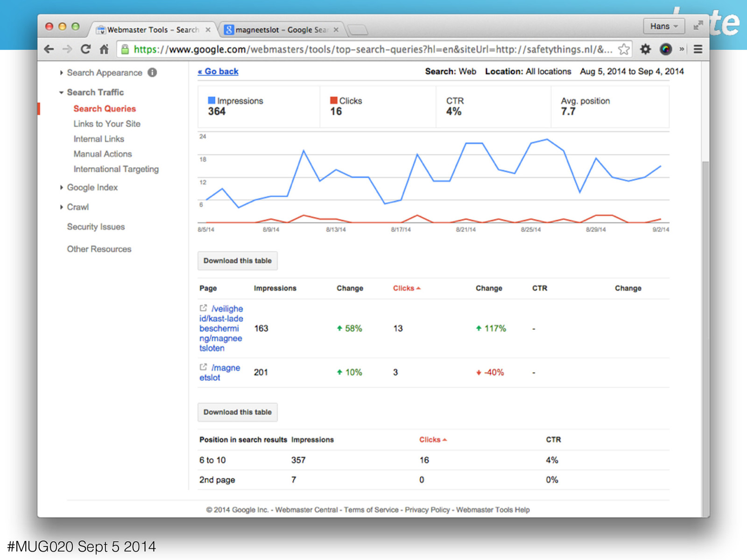Open Privacy Policy footer link

(427, 510)
